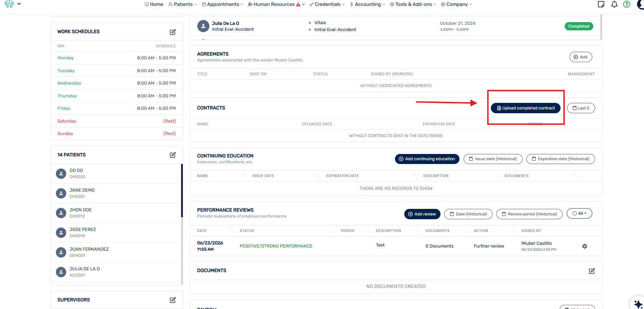Sort continuing education by Description
This screenshot has height=309, width=644.
pyautogui.click(x=497, y=176)
